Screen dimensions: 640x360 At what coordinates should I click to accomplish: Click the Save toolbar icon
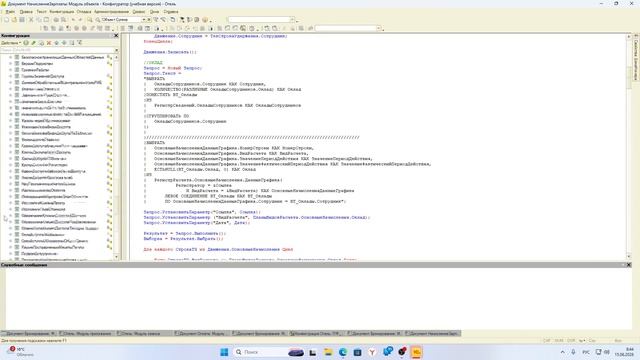(22, 20)
